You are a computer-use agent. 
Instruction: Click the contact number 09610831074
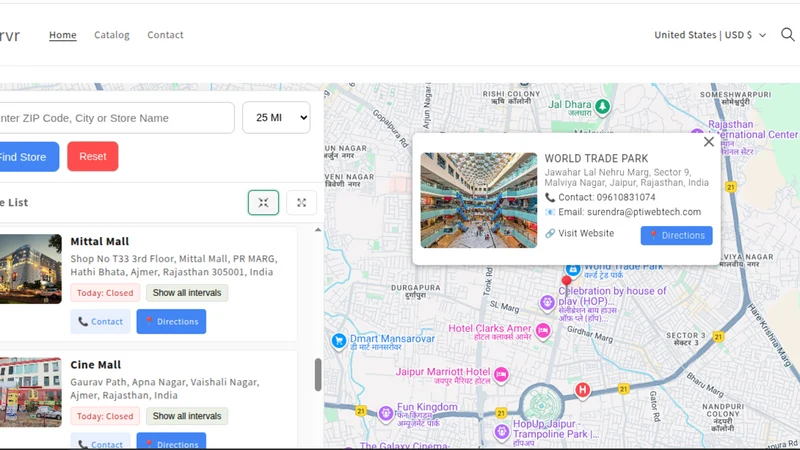coord(626,197)
